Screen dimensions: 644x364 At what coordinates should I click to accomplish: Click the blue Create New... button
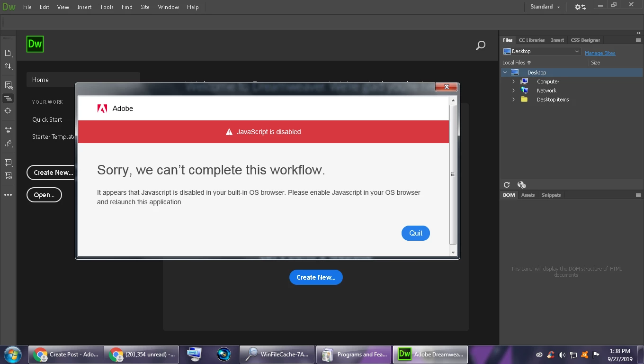[316, 277]
